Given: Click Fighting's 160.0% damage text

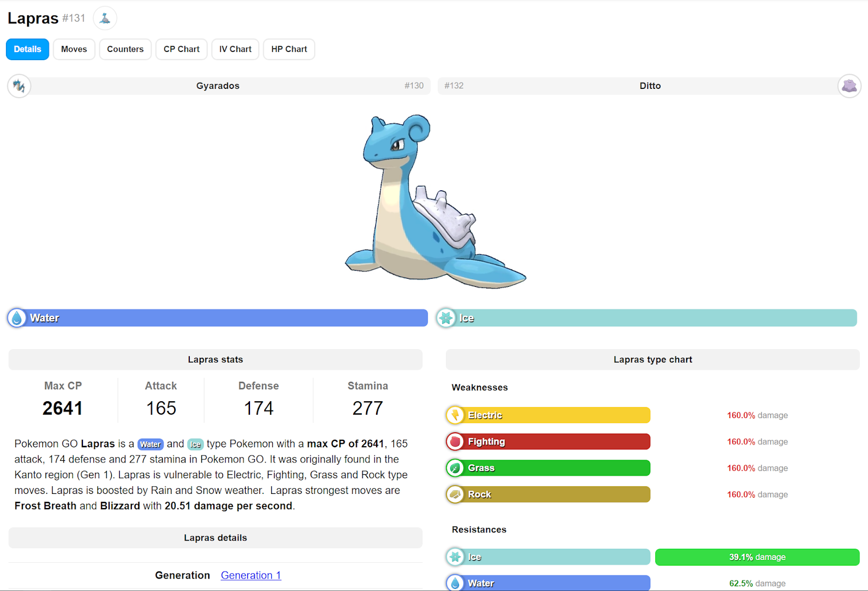Looking at the screenshot, I should tap(757, 442).
